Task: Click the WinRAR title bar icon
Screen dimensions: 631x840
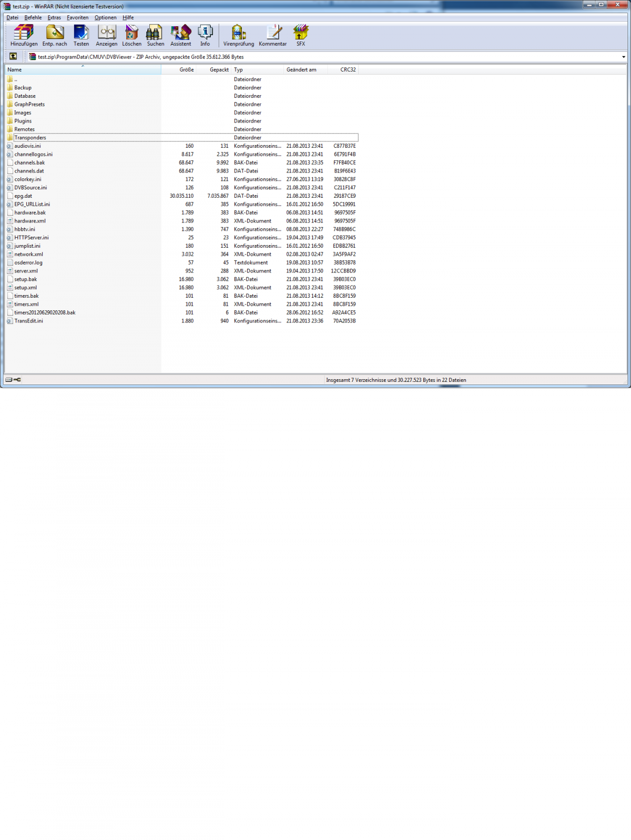Action: coord(7,6)
